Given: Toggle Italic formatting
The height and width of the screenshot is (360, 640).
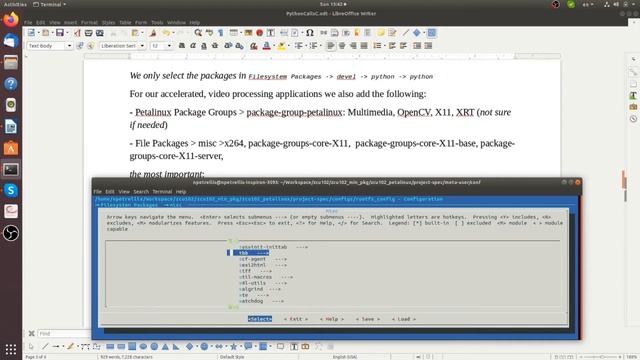Looking at the screenshot, I should 193,46.
